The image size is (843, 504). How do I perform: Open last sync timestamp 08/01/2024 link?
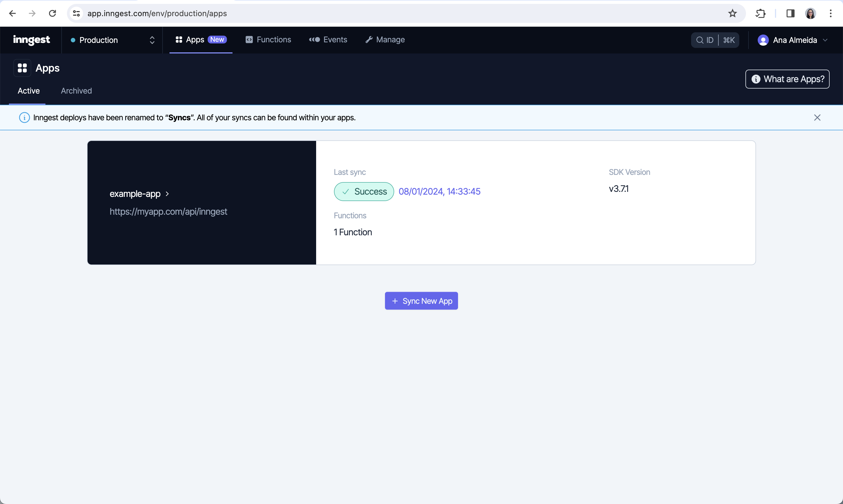coord(439,192)
